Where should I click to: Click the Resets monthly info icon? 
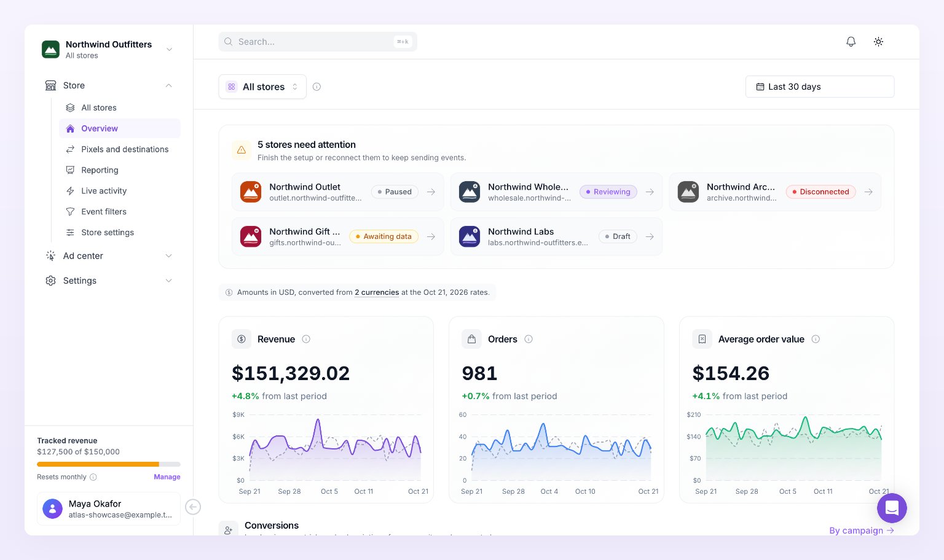point(93,477)
